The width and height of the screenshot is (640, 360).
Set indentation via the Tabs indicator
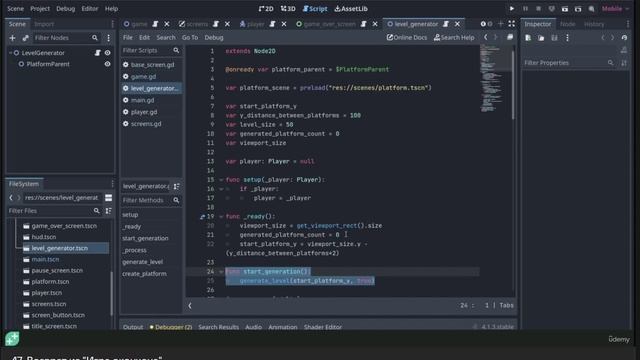tap(507, 306)
